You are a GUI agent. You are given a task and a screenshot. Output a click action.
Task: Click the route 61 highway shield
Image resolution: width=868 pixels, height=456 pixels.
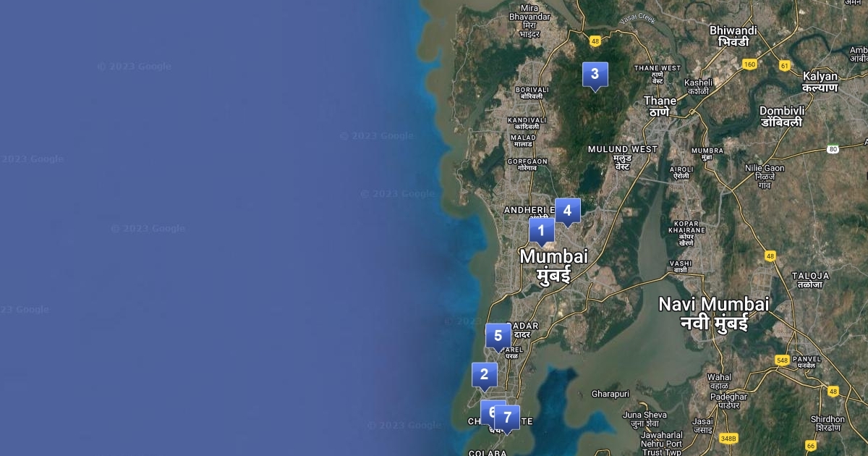(785, 65)
